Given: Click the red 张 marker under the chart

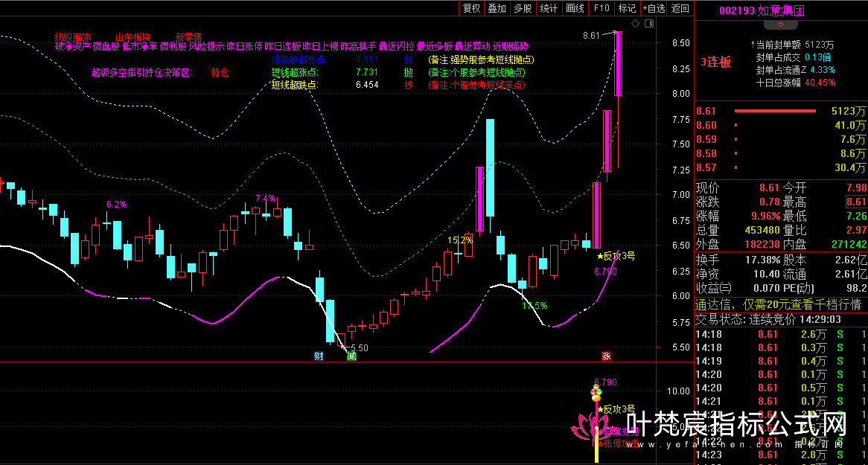Looking at the screenshot, I should (606, 356).
